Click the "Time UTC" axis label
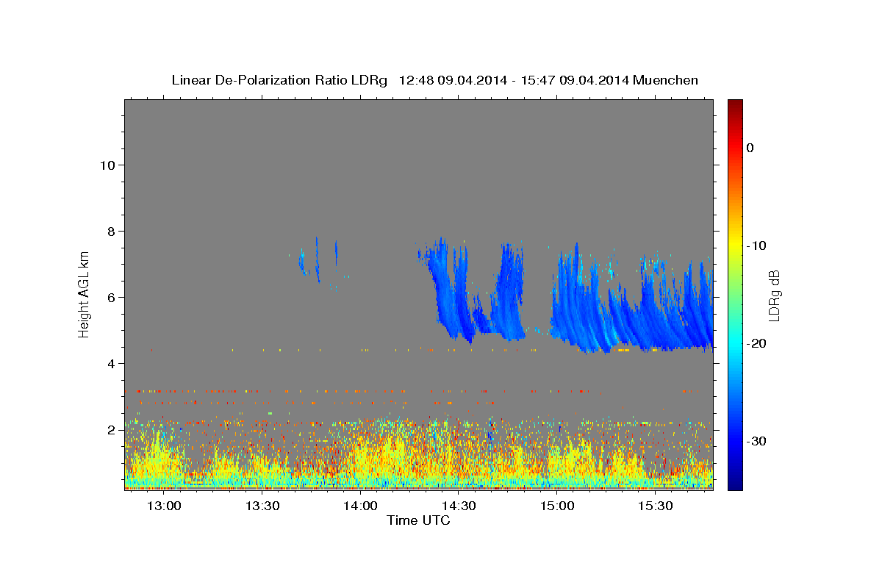This screenshot has width=882, height=588. point(418,520)
